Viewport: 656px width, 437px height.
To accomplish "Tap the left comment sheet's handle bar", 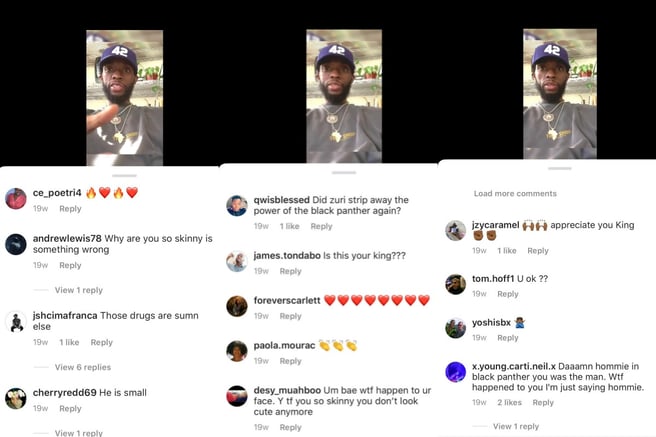I will pos(124,176).
